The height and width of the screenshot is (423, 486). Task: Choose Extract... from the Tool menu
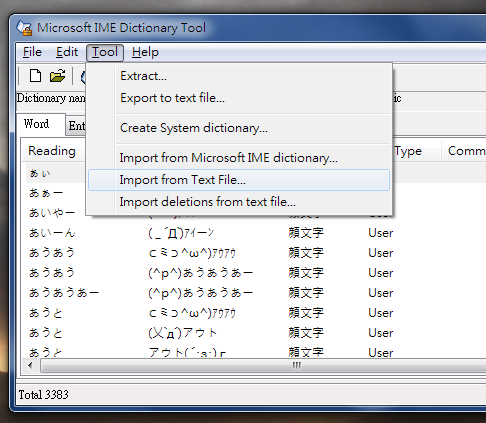pyautogui.click(x=239, y=76)
